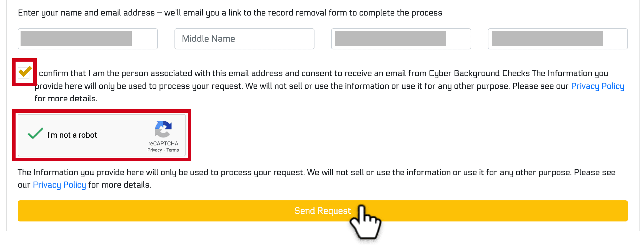
Task: Focus the Middle Name input field
Action: pos(244,39)
